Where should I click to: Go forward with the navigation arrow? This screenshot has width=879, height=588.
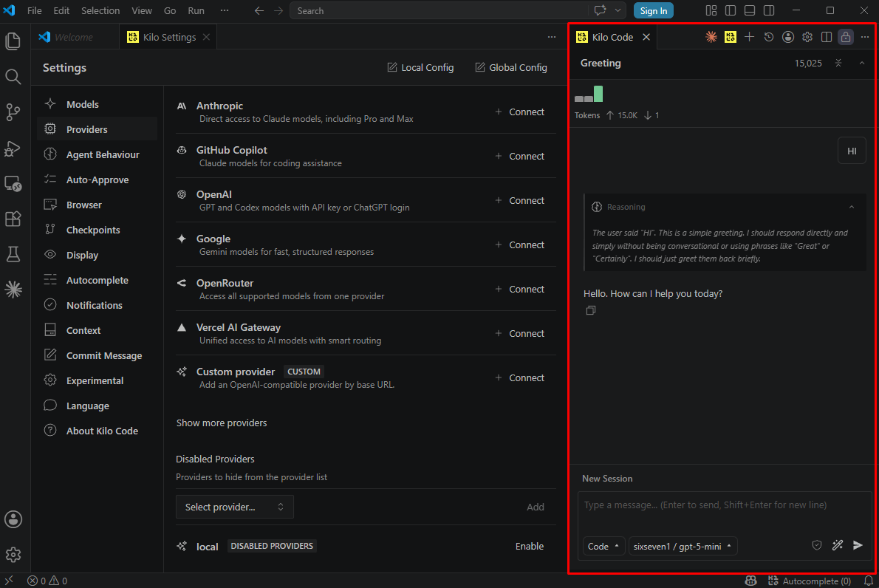point(278,10)
